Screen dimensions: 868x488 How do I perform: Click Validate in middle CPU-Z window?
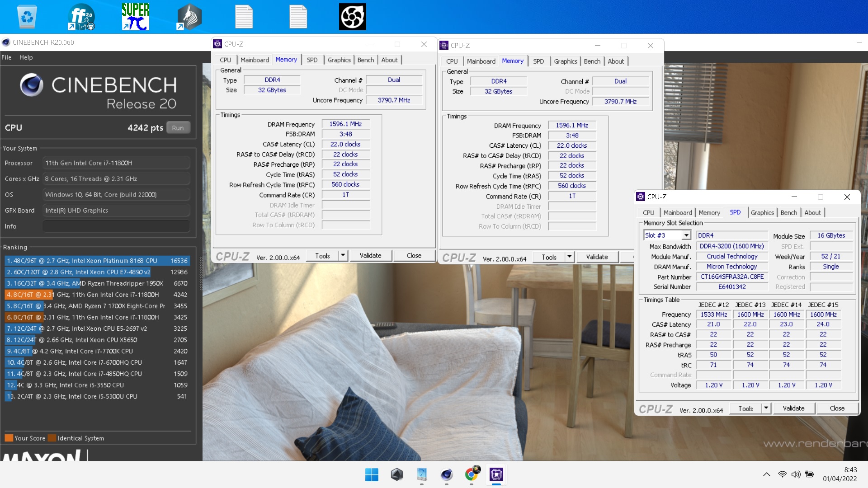click(597, 257)
